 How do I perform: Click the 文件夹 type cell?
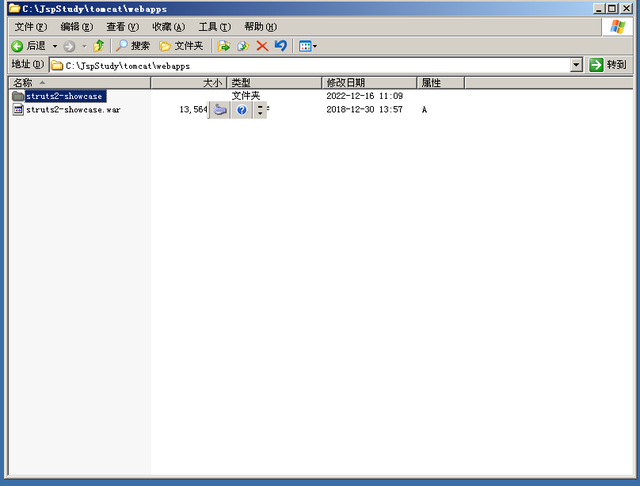click(x=246, y=96)
